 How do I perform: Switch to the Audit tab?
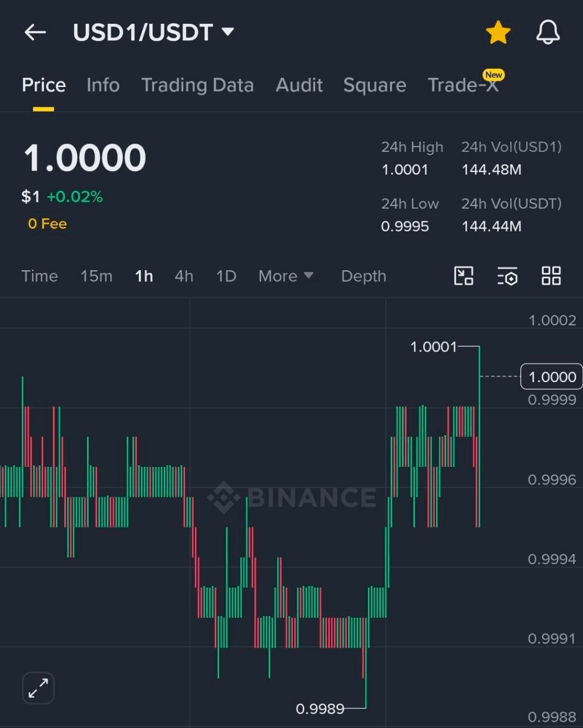299,85
